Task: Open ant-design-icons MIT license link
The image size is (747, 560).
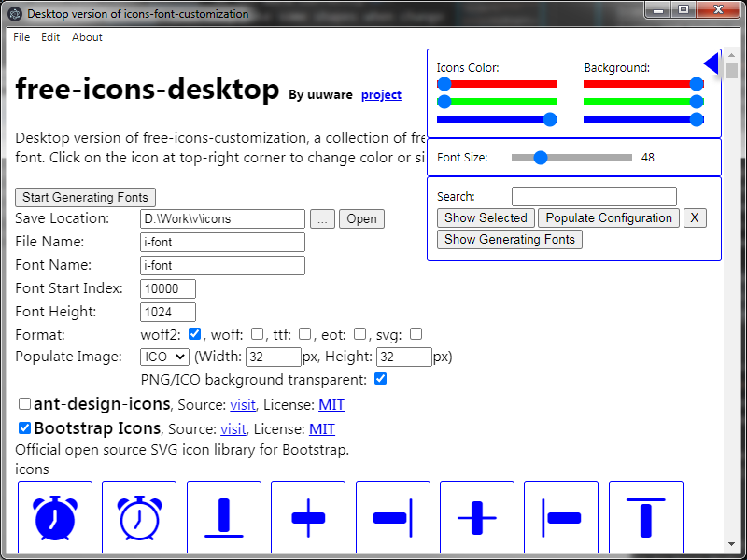Action: pos(331,405)
